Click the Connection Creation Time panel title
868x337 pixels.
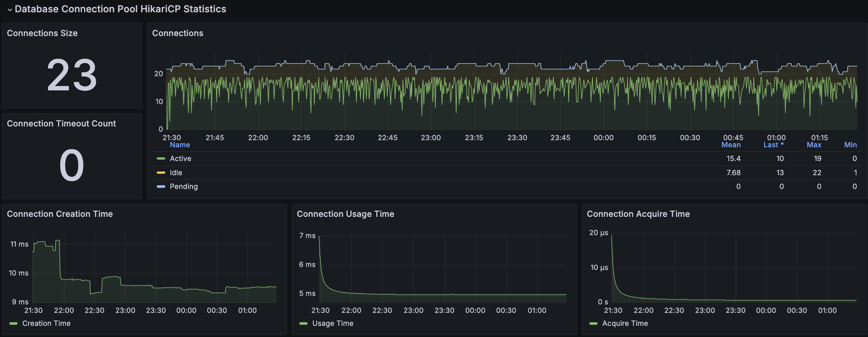60,214
